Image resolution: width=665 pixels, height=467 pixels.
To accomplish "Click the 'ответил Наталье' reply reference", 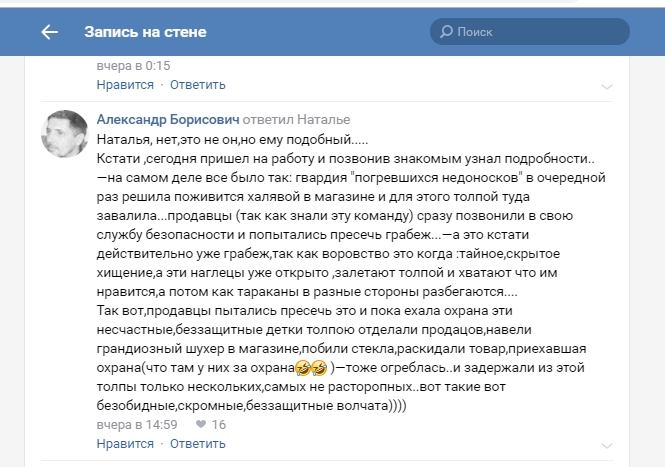I will pos(296,120).
